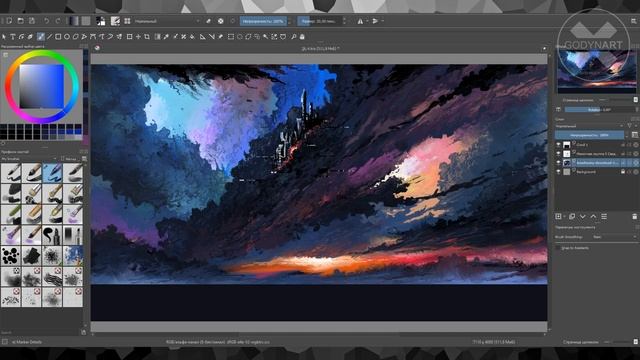The height and width of the screenshot is (360, 640).
Task: Toggle horizontal mirror mode
Action: [360, 21]
